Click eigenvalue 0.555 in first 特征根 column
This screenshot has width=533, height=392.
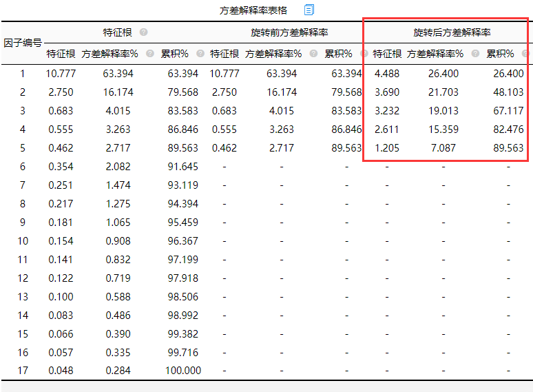[x=61, y=130]
